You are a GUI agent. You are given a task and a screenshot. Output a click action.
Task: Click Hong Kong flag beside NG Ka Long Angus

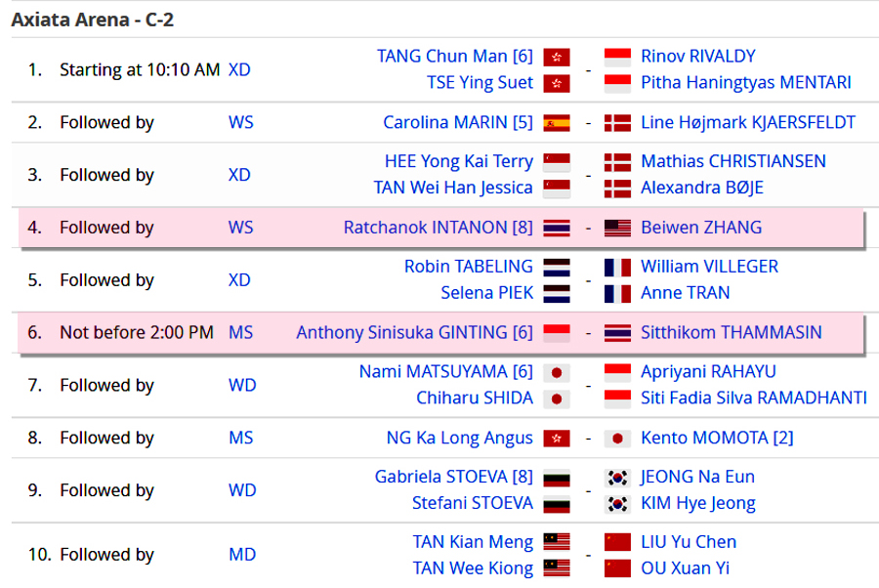[x=556, y=439]
